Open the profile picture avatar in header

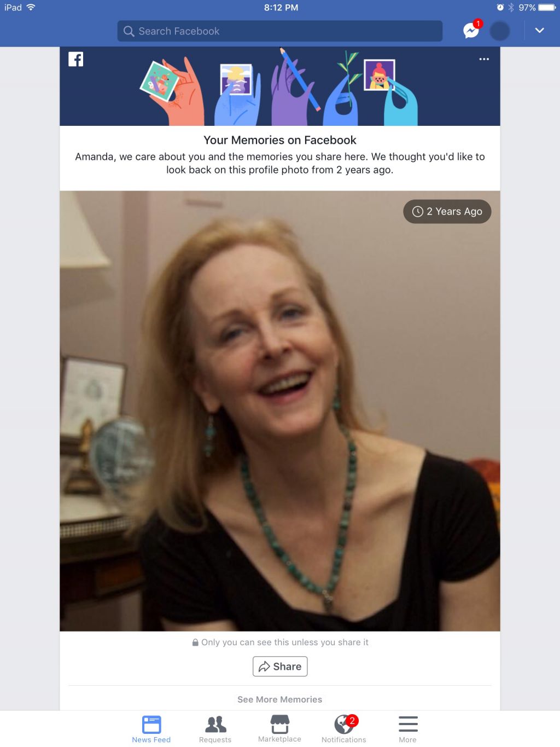tap(500, 31)
